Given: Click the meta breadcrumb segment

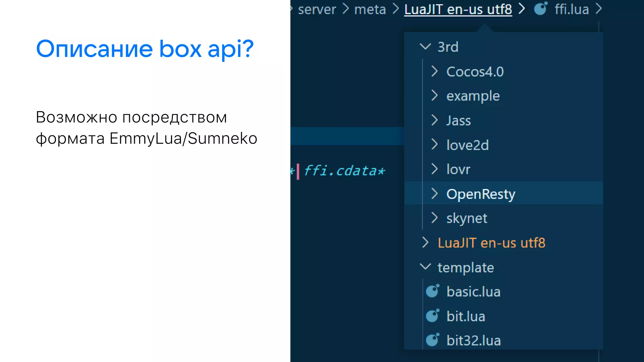Looking at the screenshot, I should [370, 9].
